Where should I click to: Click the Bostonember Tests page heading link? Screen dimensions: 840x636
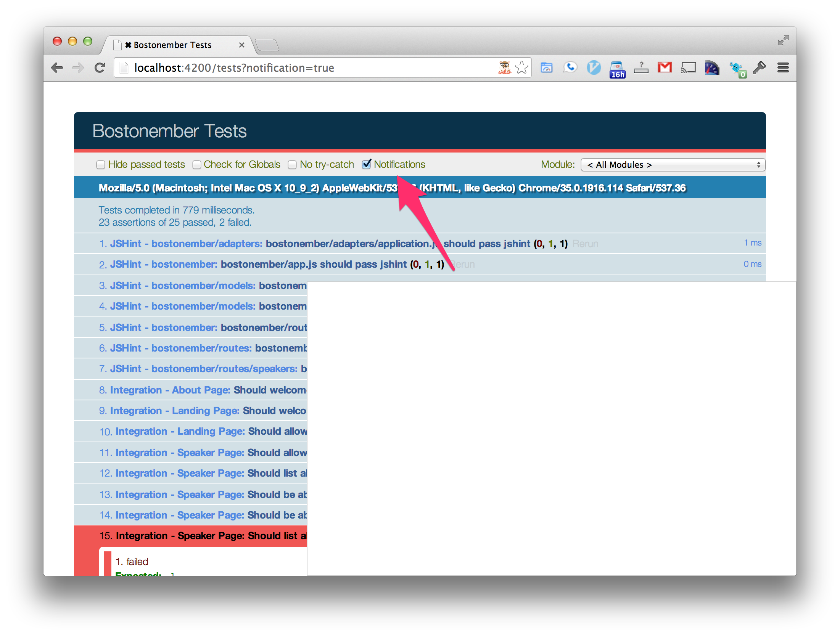pos(169,131)
